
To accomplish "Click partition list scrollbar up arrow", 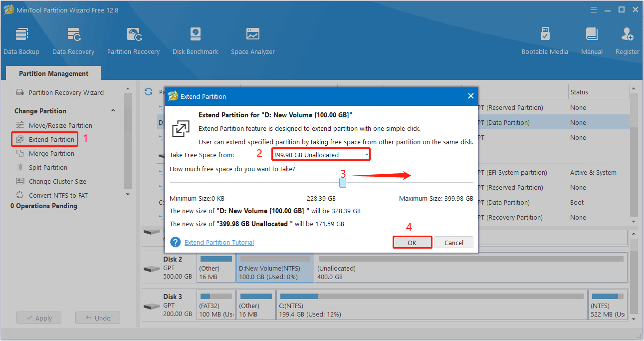I will 634,88.
